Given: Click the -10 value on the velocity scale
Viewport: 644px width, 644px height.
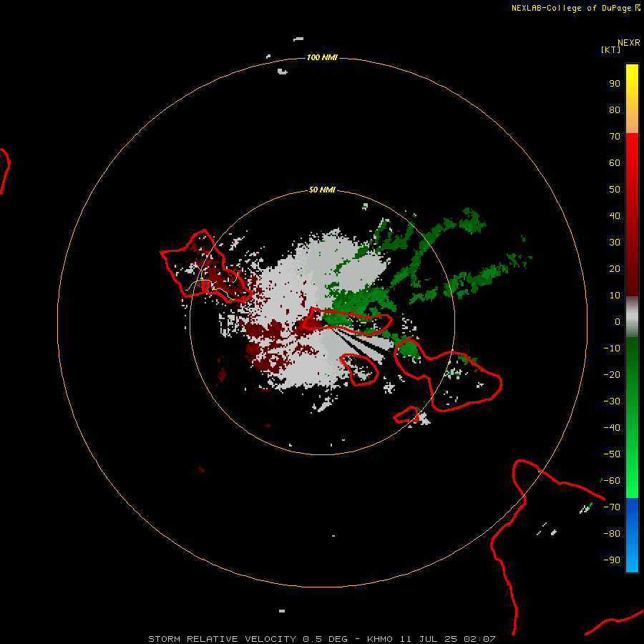Looking at the screenshot, I should [x=612, y=348].
